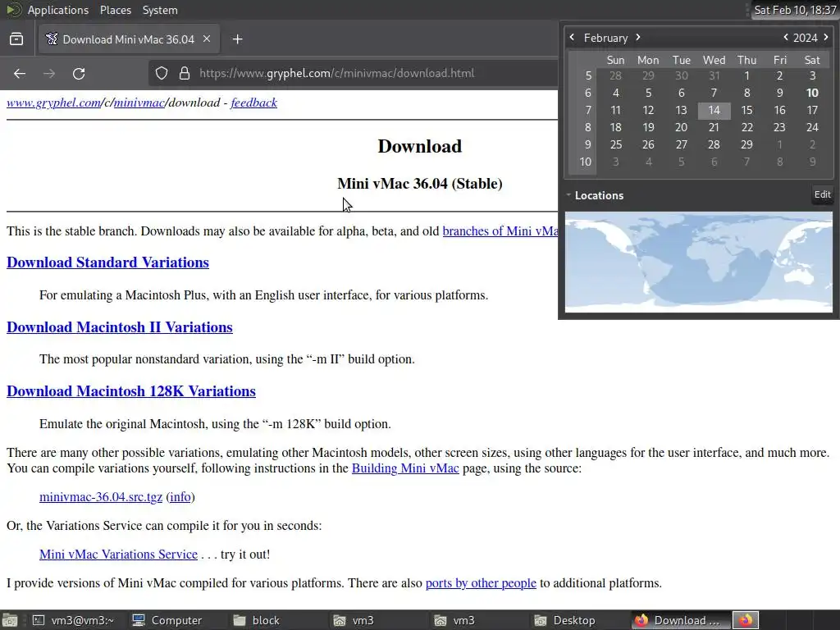
Task: Open Download Macintosh 128K Variations
Action: [131, 391]
